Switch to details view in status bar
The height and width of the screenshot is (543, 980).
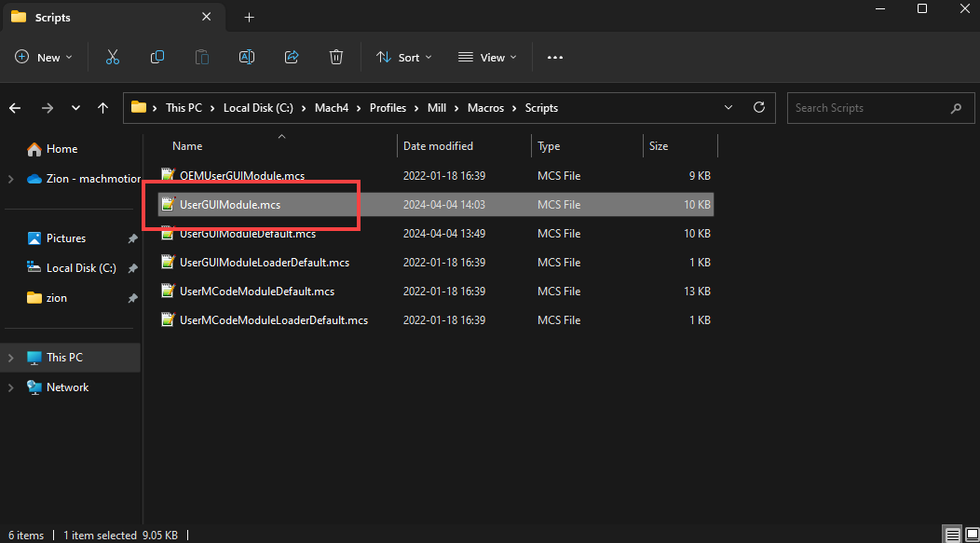point(951,536)
